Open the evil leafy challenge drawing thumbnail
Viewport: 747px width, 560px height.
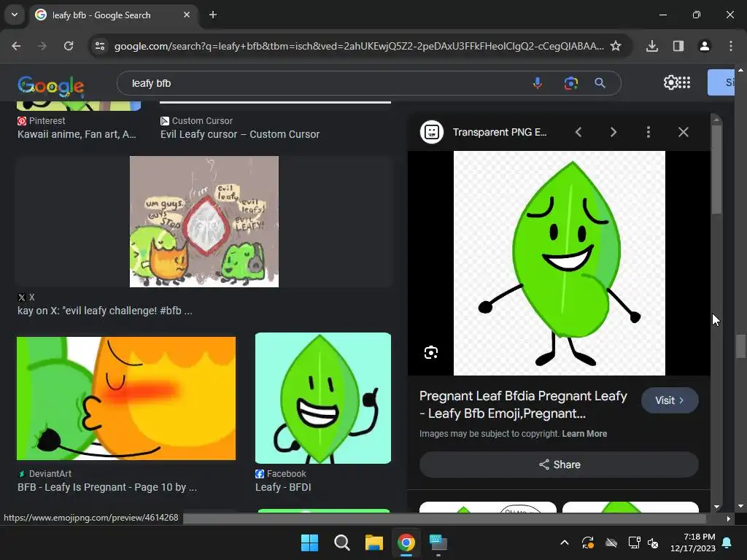[x=204, y=222]
